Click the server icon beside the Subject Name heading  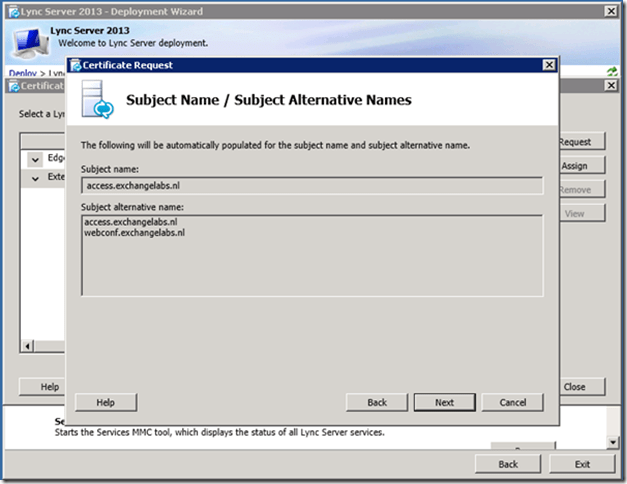click(99, 101)
